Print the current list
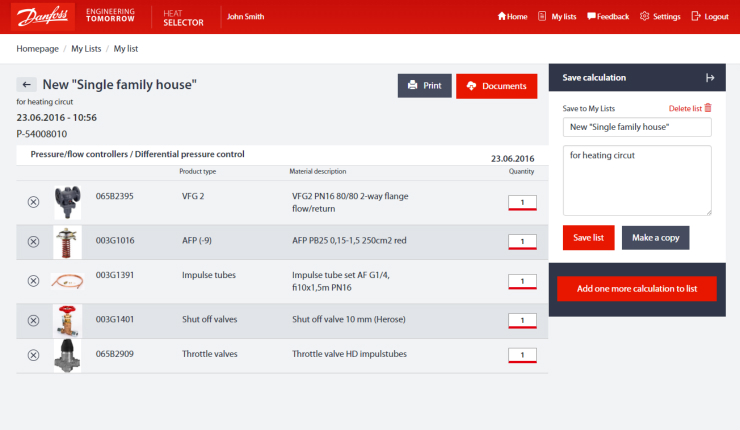The width and height of the screenshot is (740, 430). coord(424,86)
